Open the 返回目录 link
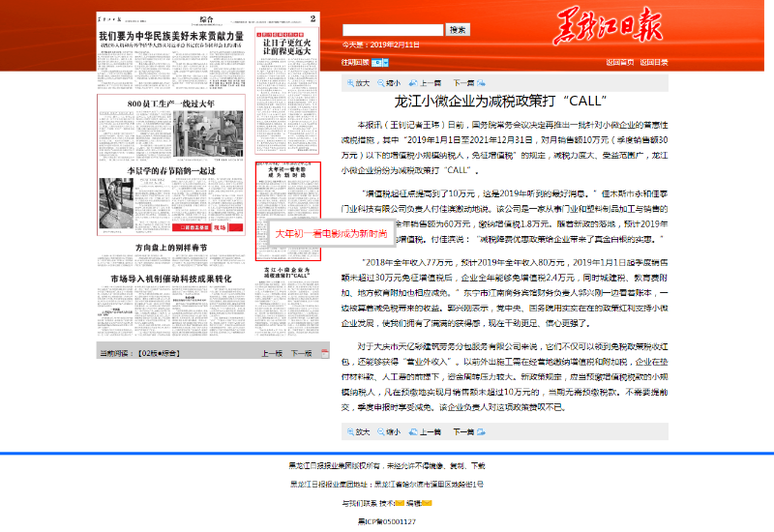774x532 pixels. click(651, 63)
